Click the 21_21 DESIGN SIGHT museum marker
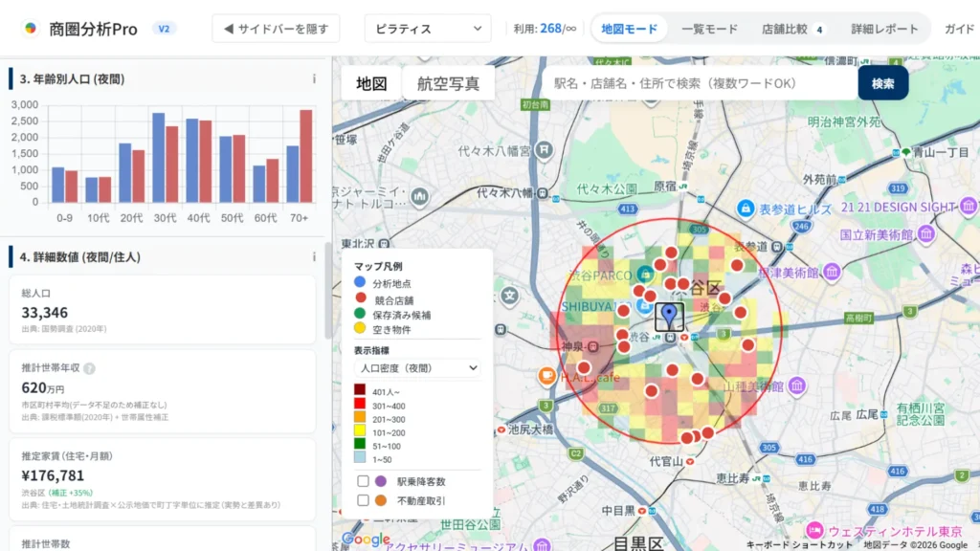980x551 pixels. (x=969, y=207)
